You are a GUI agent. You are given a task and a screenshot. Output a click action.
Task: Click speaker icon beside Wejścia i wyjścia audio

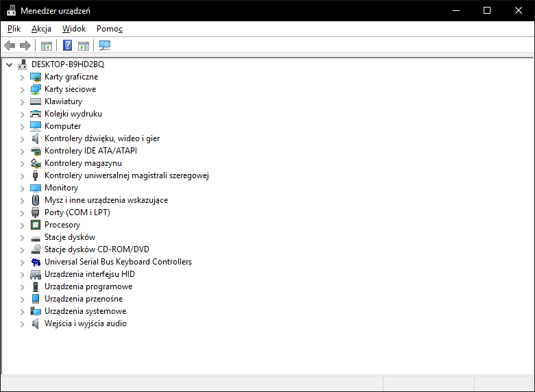(36, 323)
